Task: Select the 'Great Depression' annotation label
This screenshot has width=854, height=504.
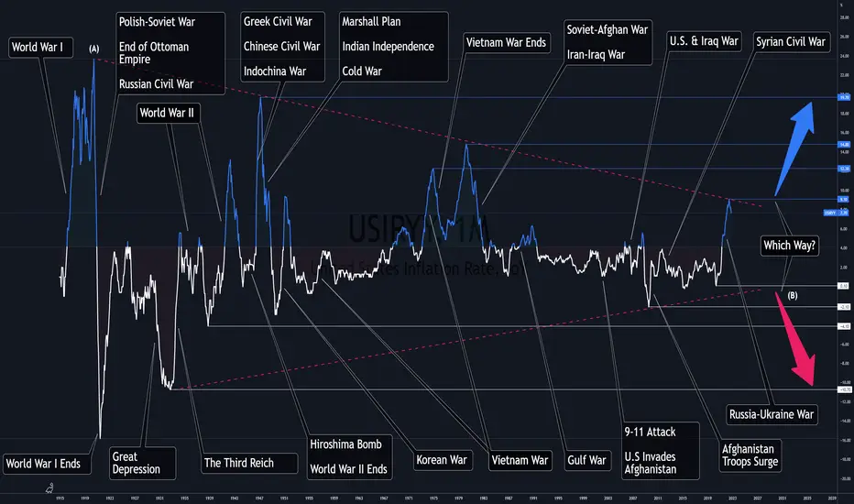Action: point(143,463)
